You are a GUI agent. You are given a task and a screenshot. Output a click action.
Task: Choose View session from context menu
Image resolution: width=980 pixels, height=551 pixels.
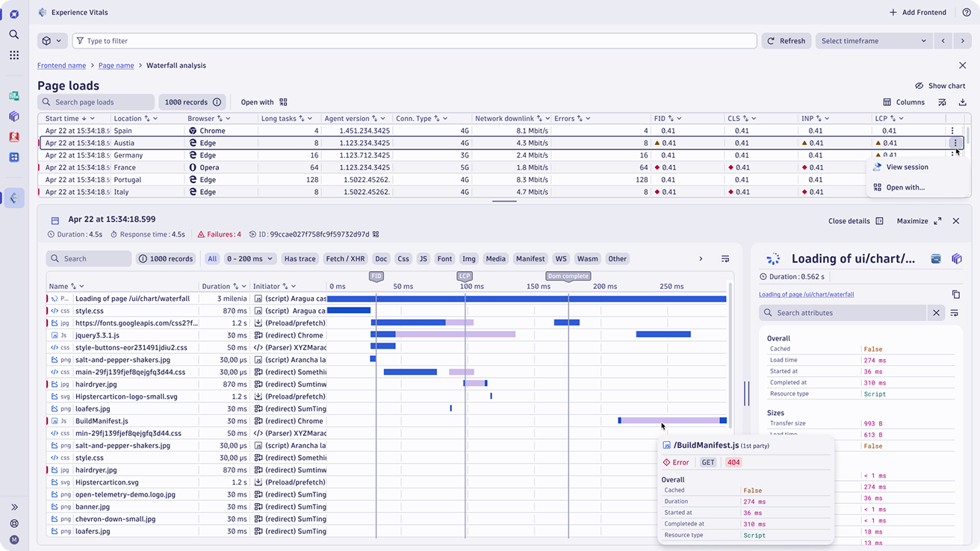click(907, 167)
